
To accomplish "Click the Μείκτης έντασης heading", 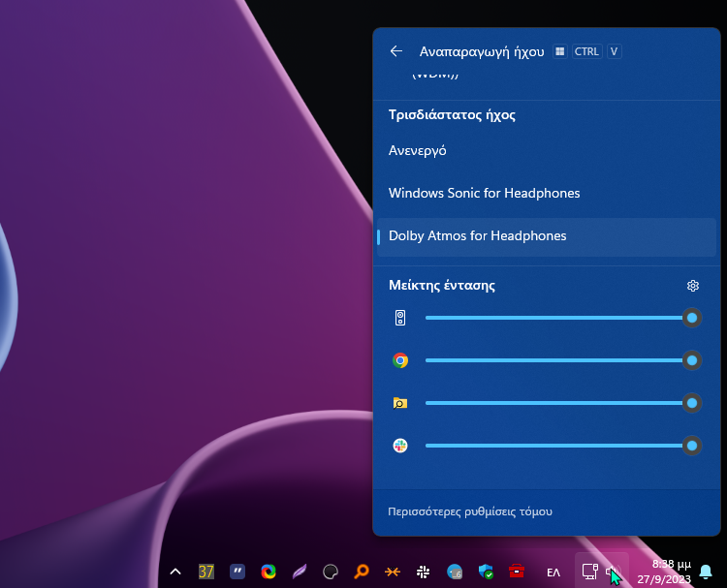I will tap(442, 286).
